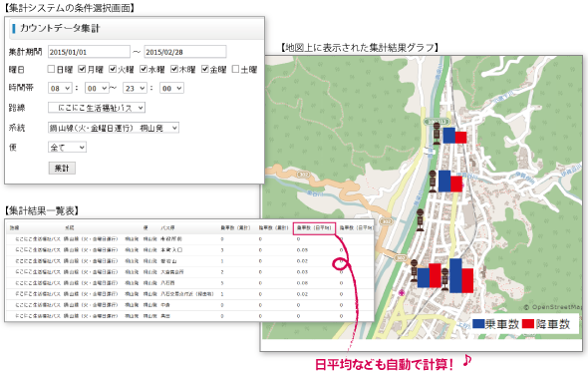Enable the 日曜 checkbox
Screen dimensions: 588x372
click(x=51, y=69)
